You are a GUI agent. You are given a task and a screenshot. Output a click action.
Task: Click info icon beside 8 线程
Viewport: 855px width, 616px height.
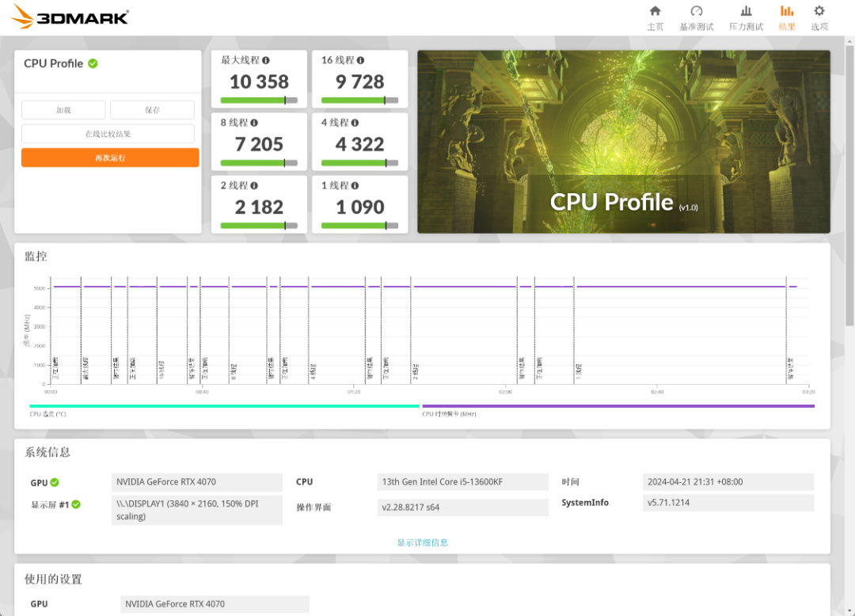coord(254,123)
